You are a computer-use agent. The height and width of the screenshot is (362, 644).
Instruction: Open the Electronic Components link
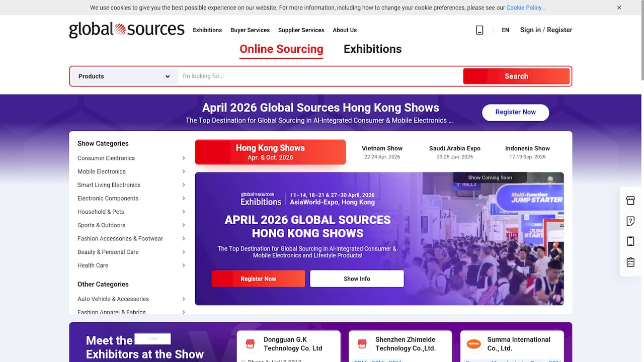pyautogui.click(x=108, y=198)
